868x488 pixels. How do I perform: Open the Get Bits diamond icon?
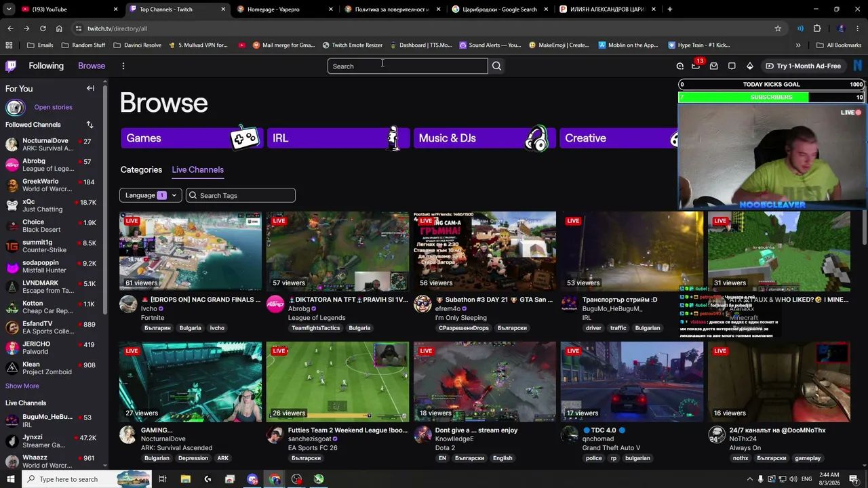click(x=749, y=66)
